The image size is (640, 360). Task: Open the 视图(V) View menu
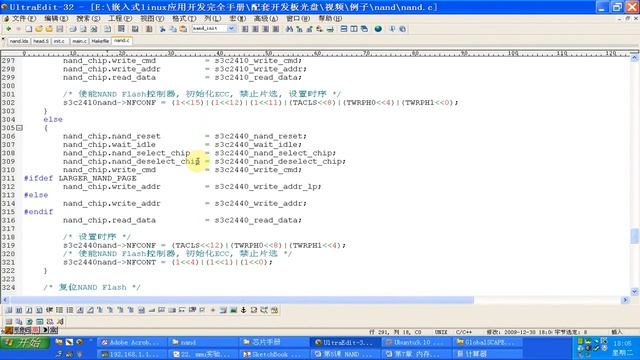[x=152, y=18]
